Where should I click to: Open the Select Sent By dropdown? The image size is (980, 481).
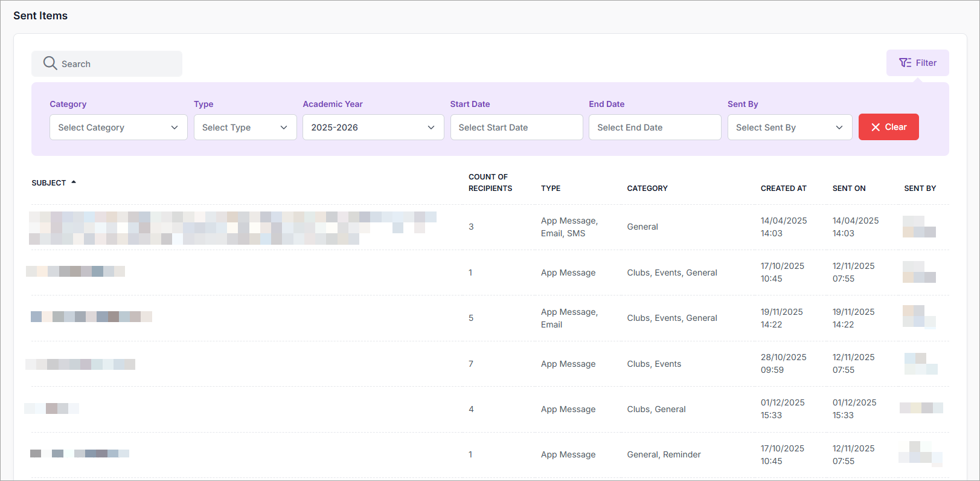[789, 128]
